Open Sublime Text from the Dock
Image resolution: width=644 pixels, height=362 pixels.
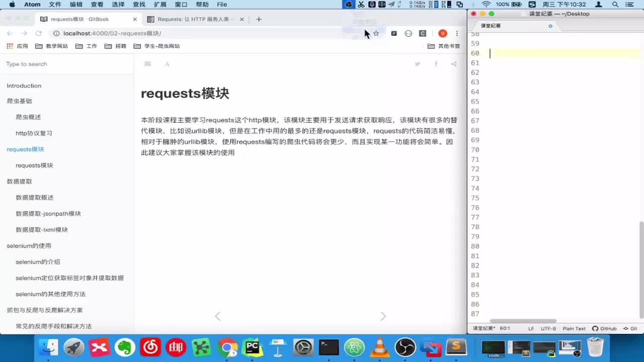[456, 347]
